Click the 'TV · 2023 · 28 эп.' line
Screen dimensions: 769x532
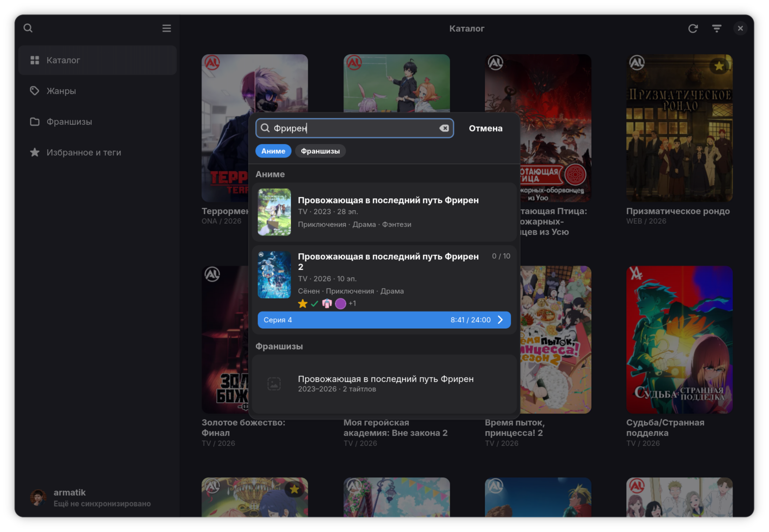(328, 212)
